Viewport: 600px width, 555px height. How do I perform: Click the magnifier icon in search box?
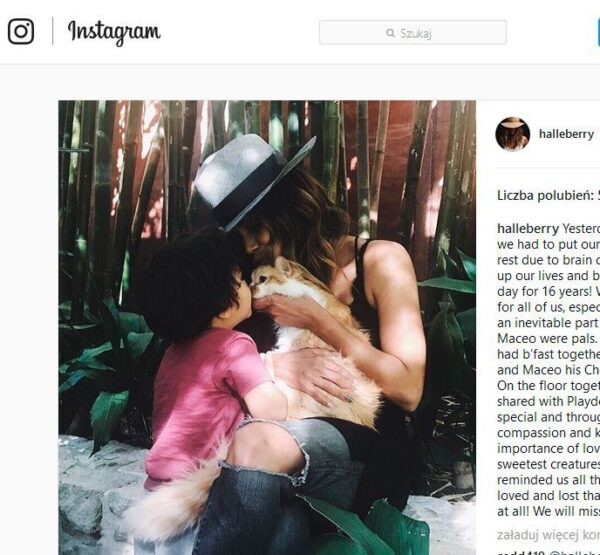390,33
